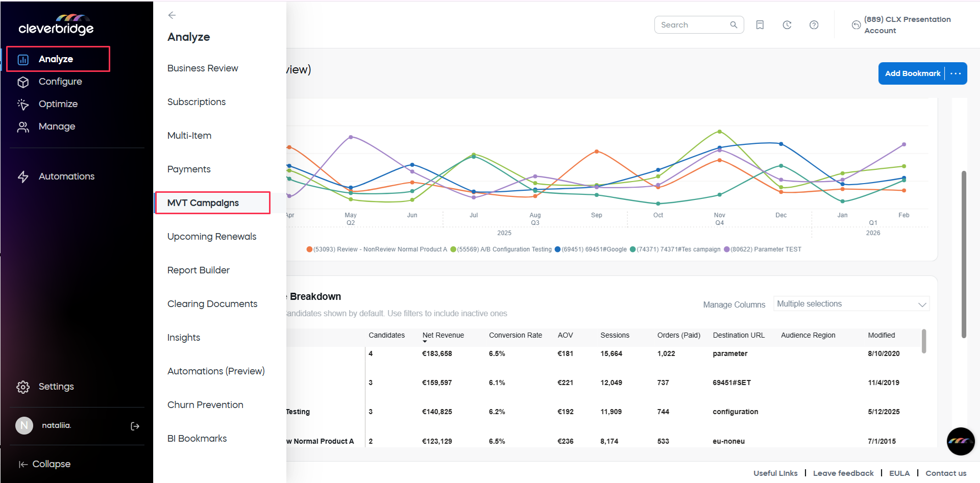This screenshot has height=483, width=980.
Task: Open the Leave feedback link
Action: (x=843, y=473)
